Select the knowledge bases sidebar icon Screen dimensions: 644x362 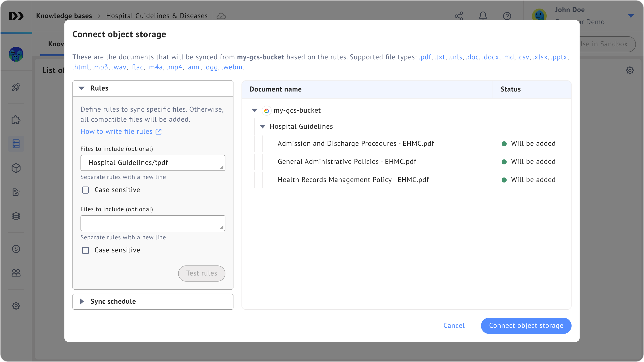pos(16,144)
